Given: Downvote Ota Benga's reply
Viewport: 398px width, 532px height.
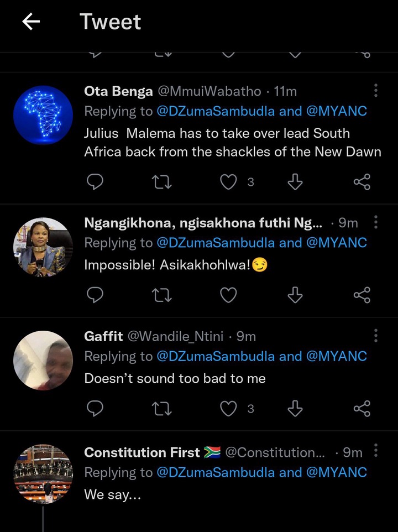Looking at the screenshot, I should [295, 182].
